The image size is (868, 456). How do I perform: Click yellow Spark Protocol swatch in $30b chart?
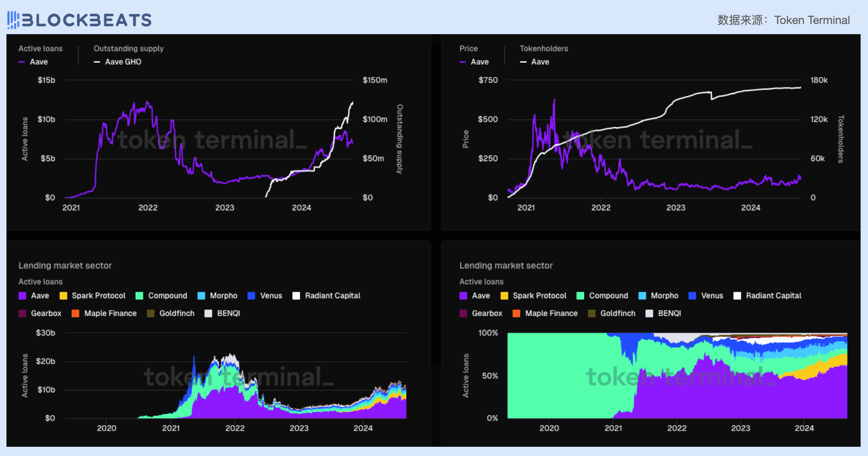64,296
